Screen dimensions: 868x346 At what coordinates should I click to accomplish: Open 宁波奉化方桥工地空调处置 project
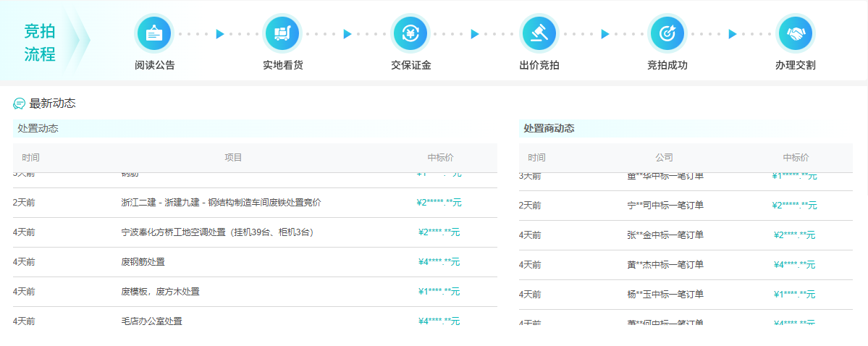click(x=217, y=232)
